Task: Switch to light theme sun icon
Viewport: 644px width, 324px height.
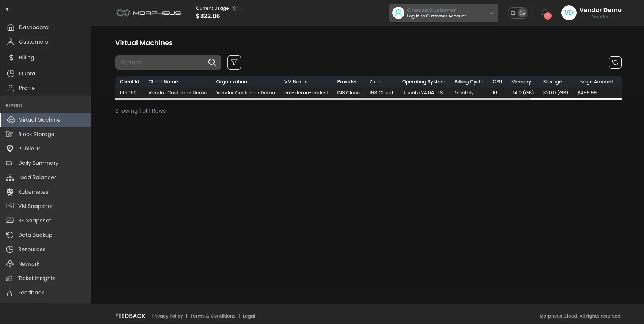Action: click(x=513, y=13)
